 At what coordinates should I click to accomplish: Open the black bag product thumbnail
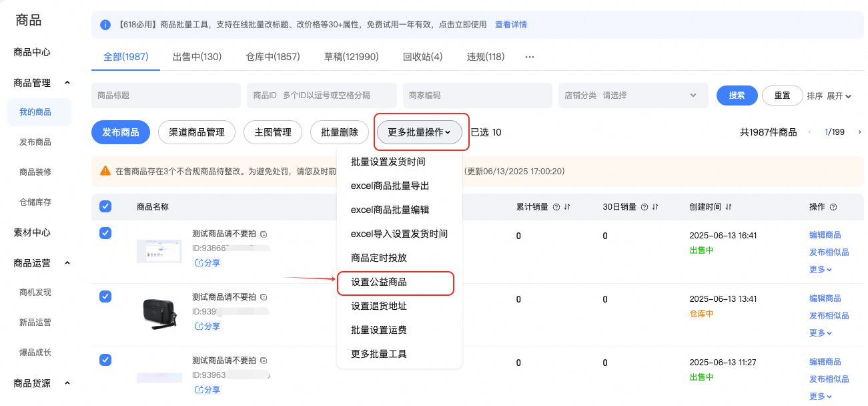coord(159,313)
